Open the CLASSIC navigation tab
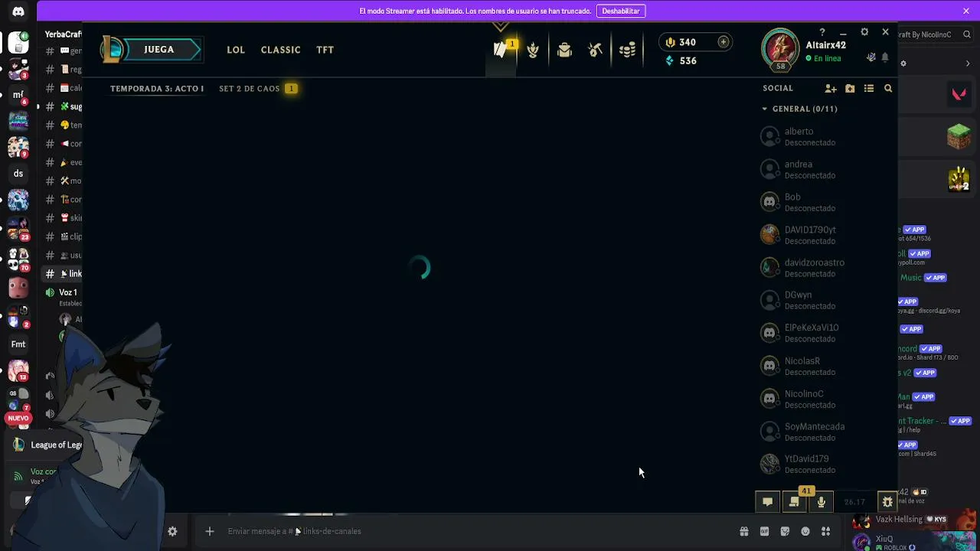Screen dimensions: 980x551 coord(281,50)
